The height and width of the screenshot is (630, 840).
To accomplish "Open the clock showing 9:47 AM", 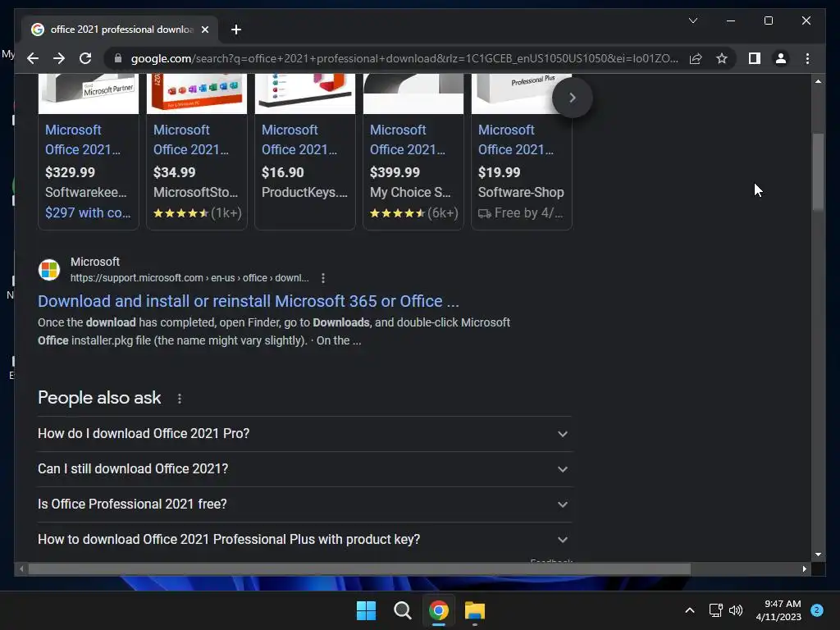I will [778, 610].
